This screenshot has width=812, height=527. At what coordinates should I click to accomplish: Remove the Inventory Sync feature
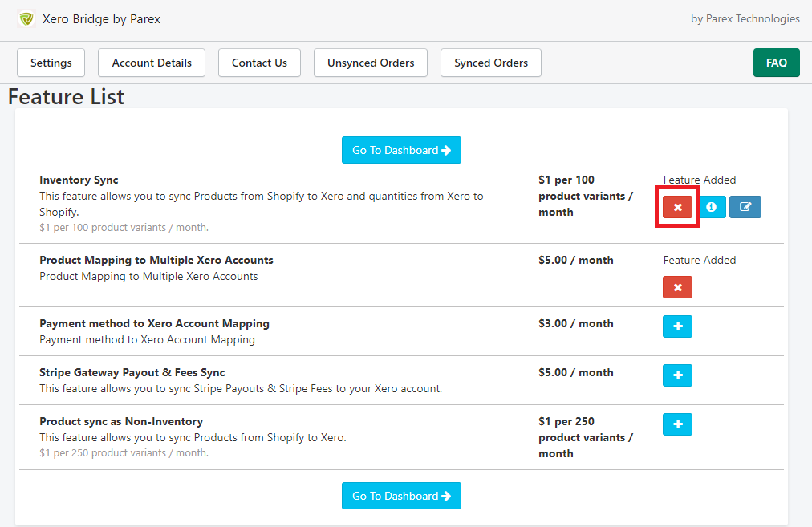click(677, 207)
